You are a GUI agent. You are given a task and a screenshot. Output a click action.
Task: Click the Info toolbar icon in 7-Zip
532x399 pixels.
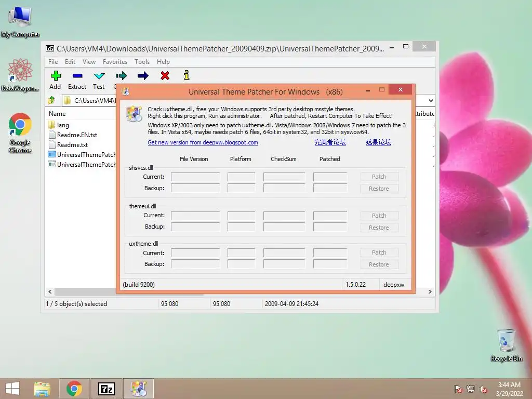pyautogui.click(x=187, y=75)
